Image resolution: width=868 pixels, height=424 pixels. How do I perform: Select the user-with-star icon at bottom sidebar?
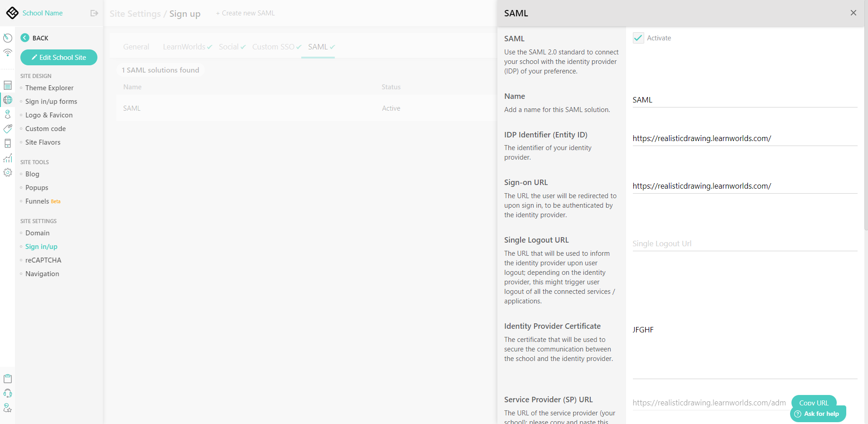tap(8, 408)
